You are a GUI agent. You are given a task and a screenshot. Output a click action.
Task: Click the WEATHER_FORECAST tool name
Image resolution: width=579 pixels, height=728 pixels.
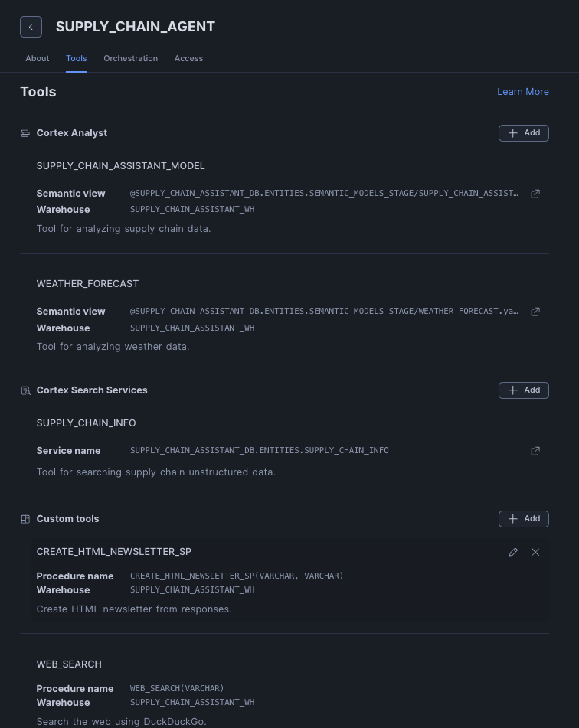[x=87, y=283]
